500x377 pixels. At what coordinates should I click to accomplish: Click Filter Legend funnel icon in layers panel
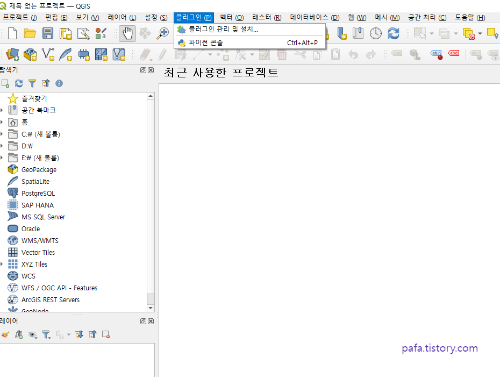pyautogui.click(x=46, y=335)
